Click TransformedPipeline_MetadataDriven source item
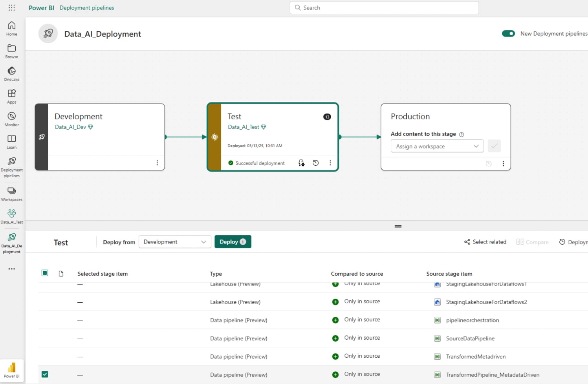Viewport: 588px width, 384px height. point(493,375)
